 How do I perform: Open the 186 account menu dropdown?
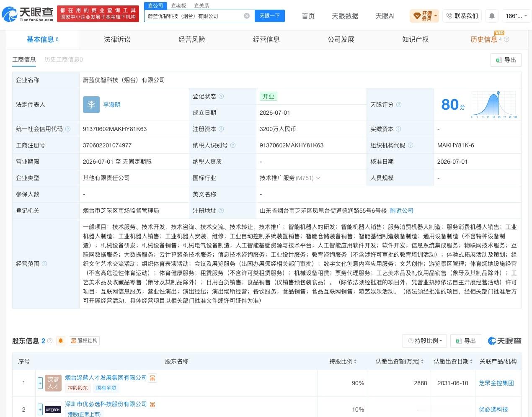point(516,16)
